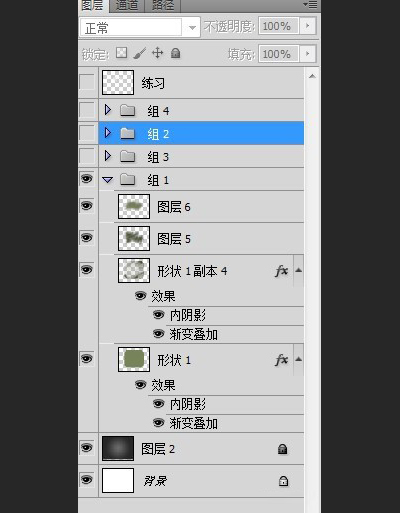
Task: Switch to the 通道 tab
Action: [127, 5]
